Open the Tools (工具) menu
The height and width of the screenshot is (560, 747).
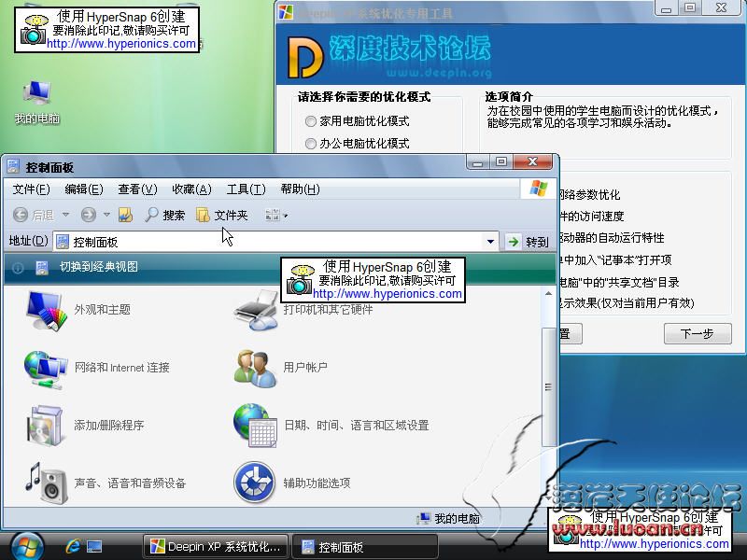click(x=246, y=189)
